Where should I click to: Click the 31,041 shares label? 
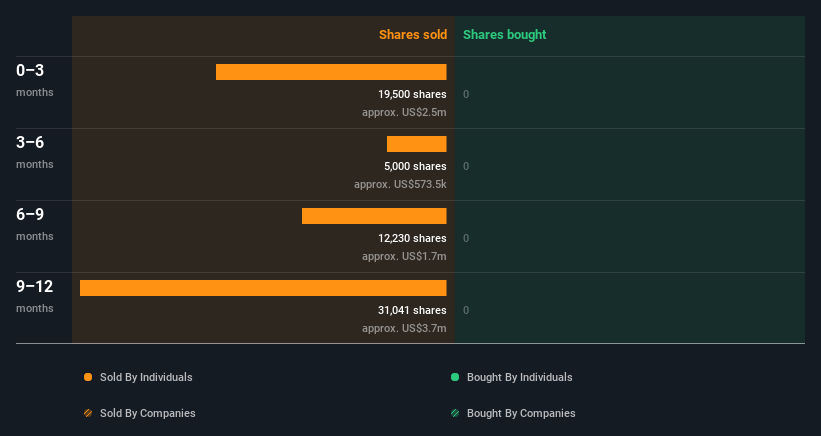pyautogui.click(x=412, y=310)
